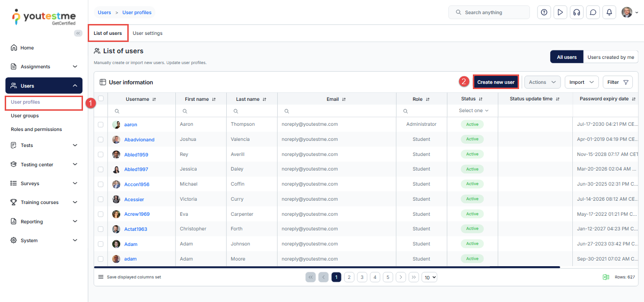Image resolution: width=644 pixels, height=302 pixels.
Task: Open the video tutorial play icon
Action: [x=560, y=12]
